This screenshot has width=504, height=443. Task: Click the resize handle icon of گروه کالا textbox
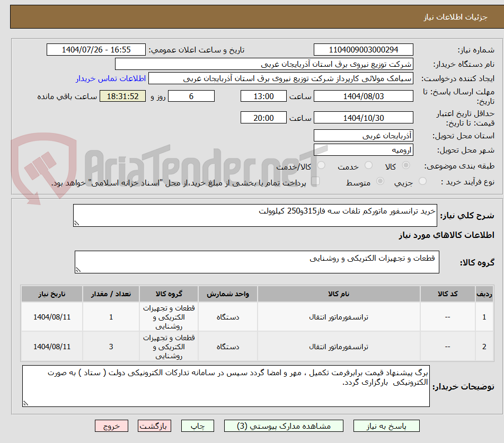coord(78,268)
